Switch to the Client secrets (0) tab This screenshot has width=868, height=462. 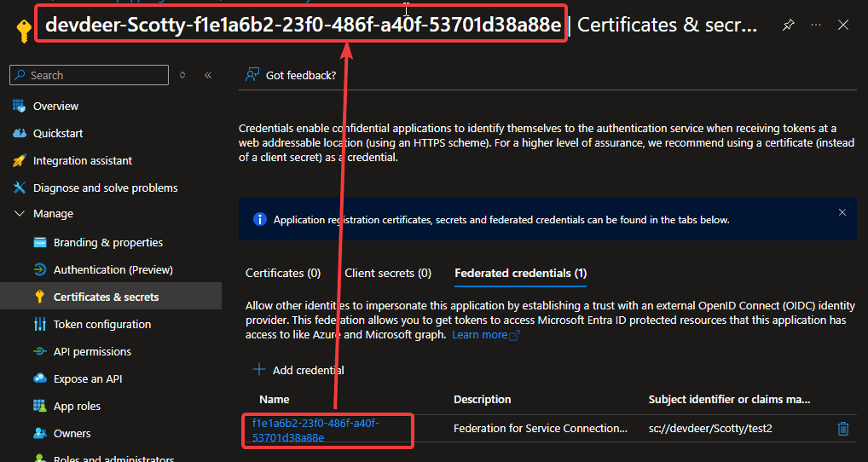coord(387,274)
